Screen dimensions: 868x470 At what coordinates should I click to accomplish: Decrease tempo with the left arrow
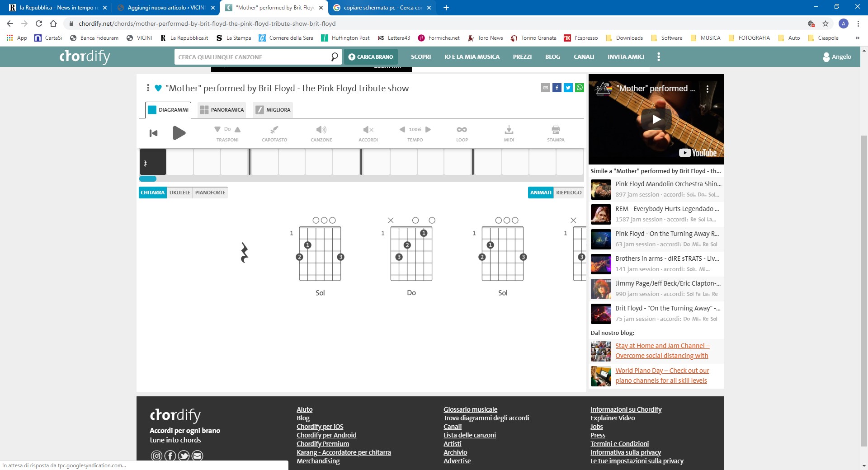click(402, 129)
